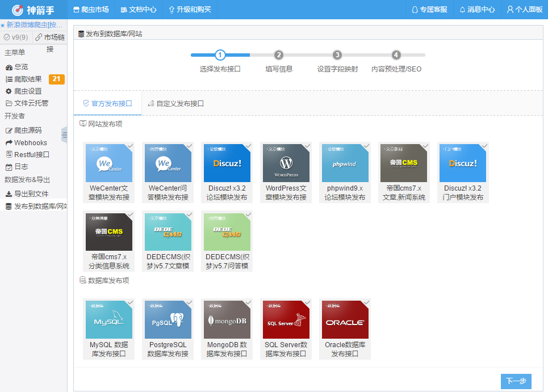Select the WordPress article module publish tile
Image resolution: width=548 pixels, height=392 pixels.
coord(286,163)
